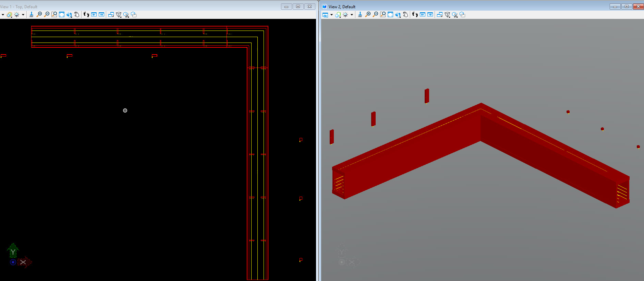The width and height of the screenshot is (644, 281).
Task: Click gray circle marker in View 1 canvas
Action: (125, 110)
